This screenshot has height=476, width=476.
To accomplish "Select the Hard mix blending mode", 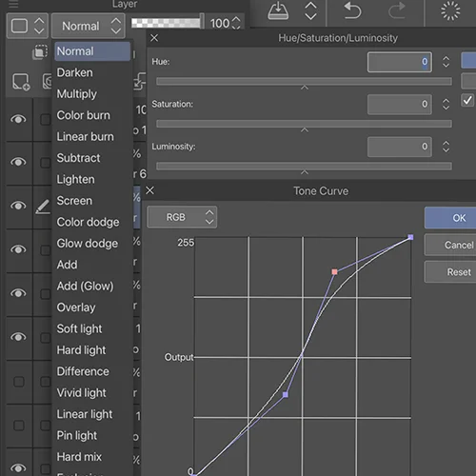I will point(92,457).
